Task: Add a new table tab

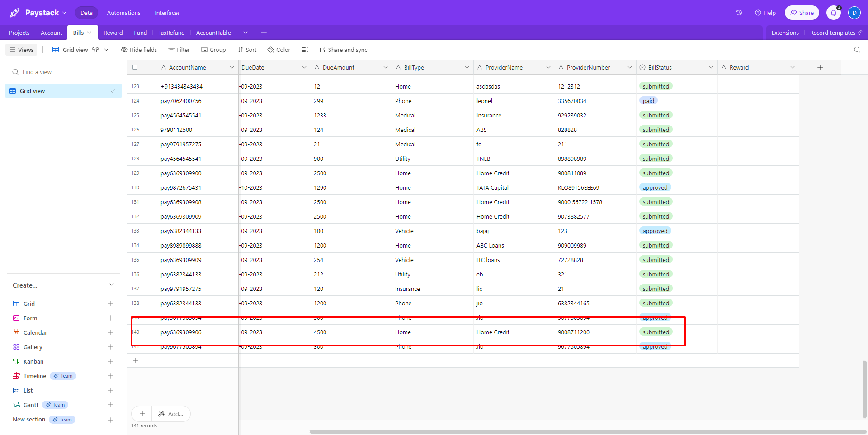Action: 264,33
